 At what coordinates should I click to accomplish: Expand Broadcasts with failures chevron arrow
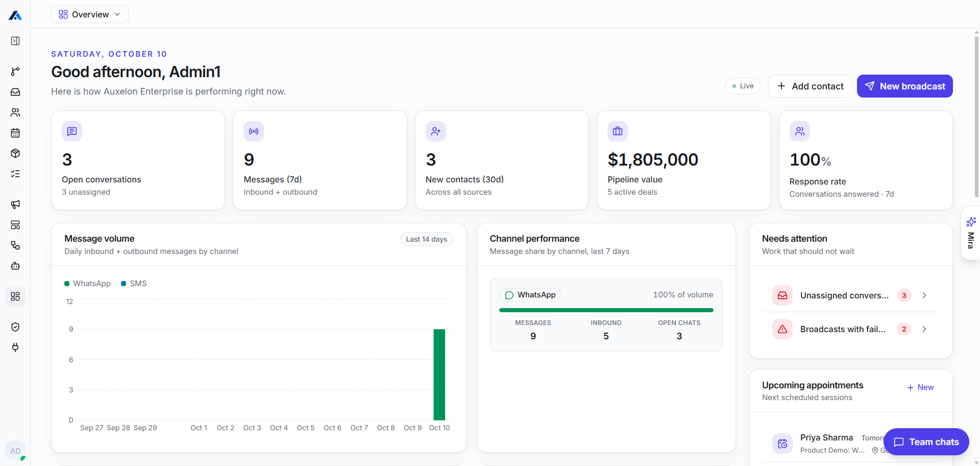click(924, 329)
